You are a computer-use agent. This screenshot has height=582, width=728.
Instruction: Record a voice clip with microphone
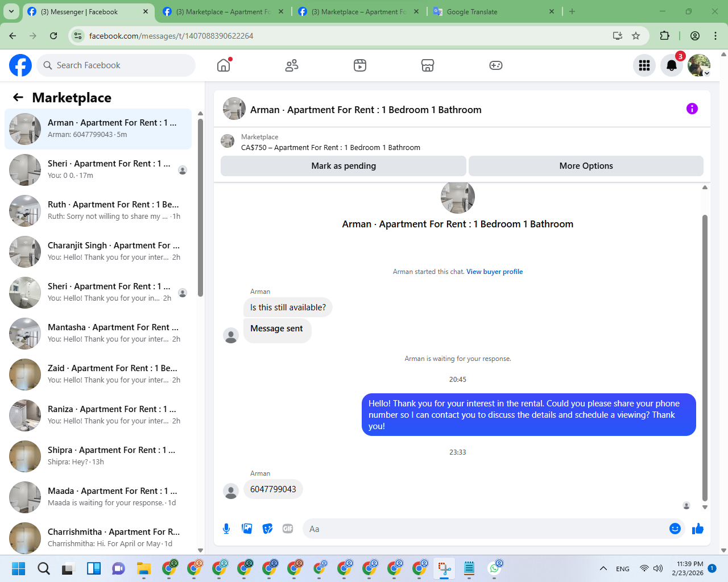[226, 529]
